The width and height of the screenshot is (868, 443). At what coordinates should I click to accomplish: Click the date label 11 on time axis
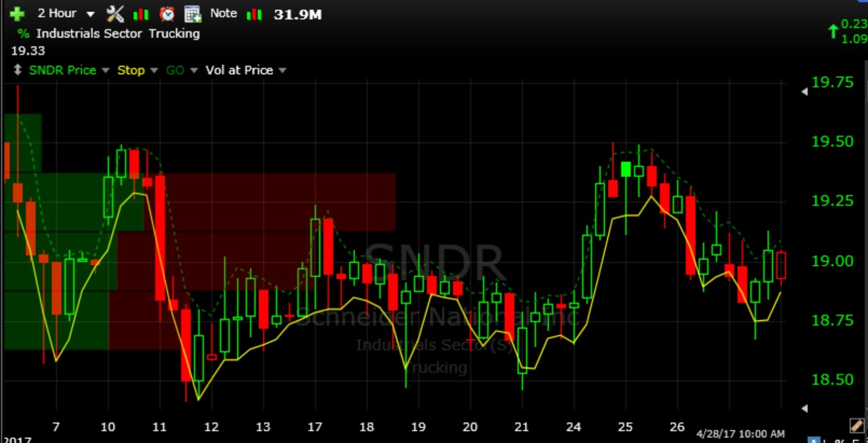click(159, 427)
